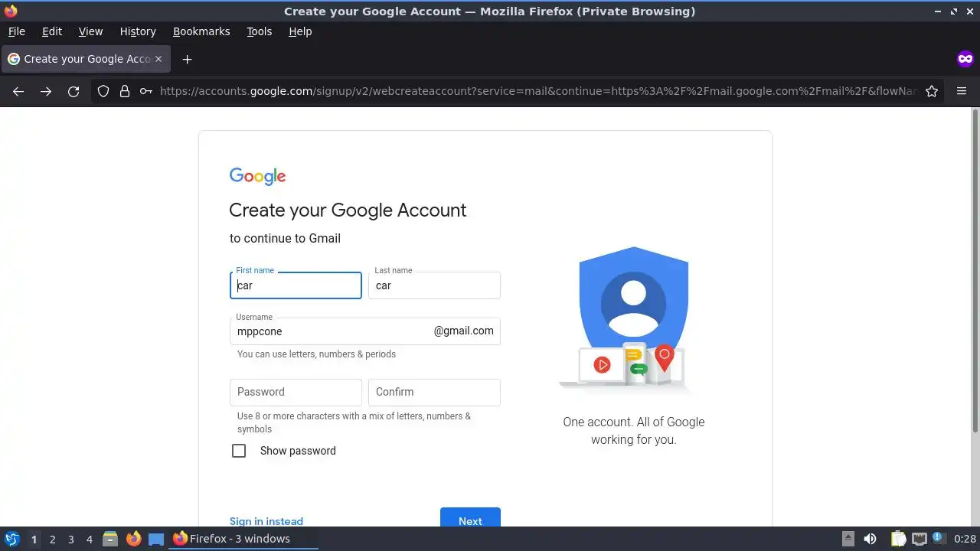This screenshot has width=980, height=551.
Task: View site security via the padlock icon
Action: click(125, 91)
